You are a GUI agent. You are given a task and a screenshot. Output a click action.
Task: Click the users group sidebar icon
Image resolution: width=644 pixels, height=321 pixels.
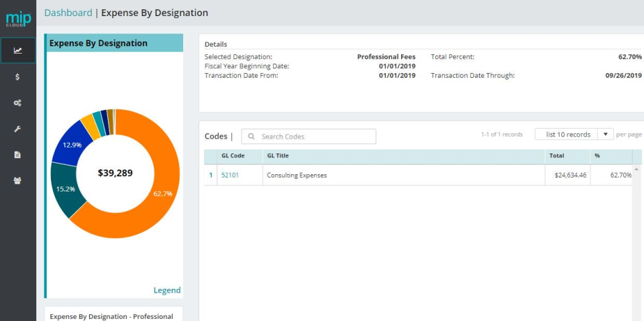tap(17, 181)
